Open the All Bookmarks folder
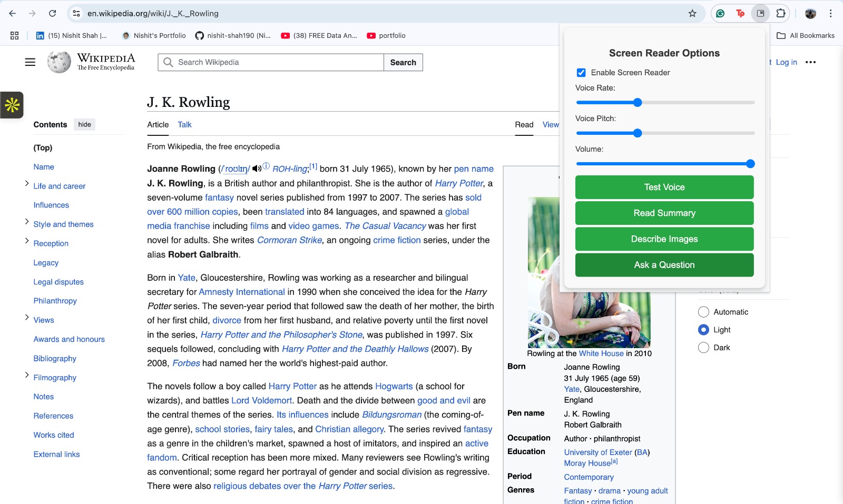The height and width of the screenshot is (504, 843). pos(806,35)
